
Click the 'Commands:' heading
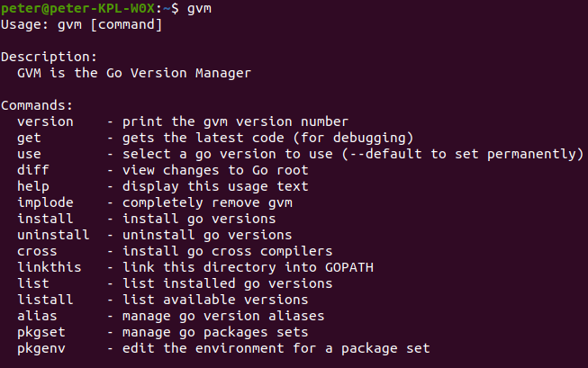click(39, 104)
